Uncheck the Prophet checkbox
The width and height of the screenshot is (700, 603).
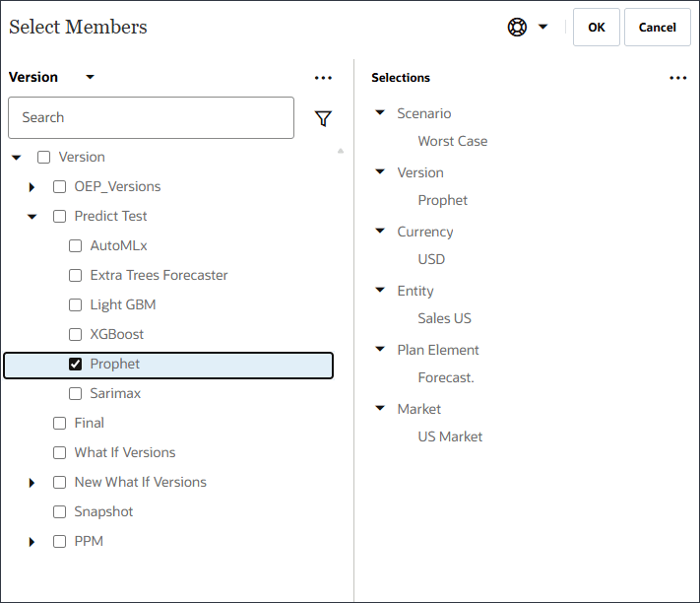click(75, 364)
